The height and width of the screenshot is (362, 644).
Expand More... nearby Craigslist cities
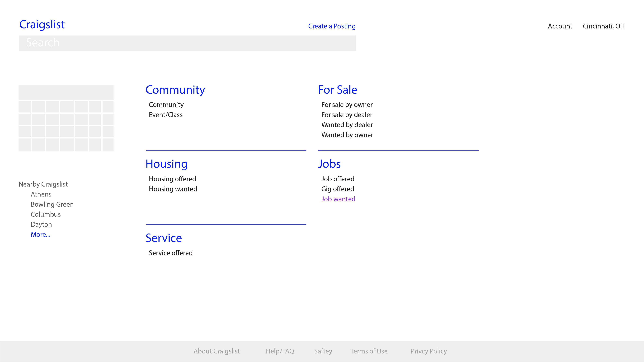(41, 234)
